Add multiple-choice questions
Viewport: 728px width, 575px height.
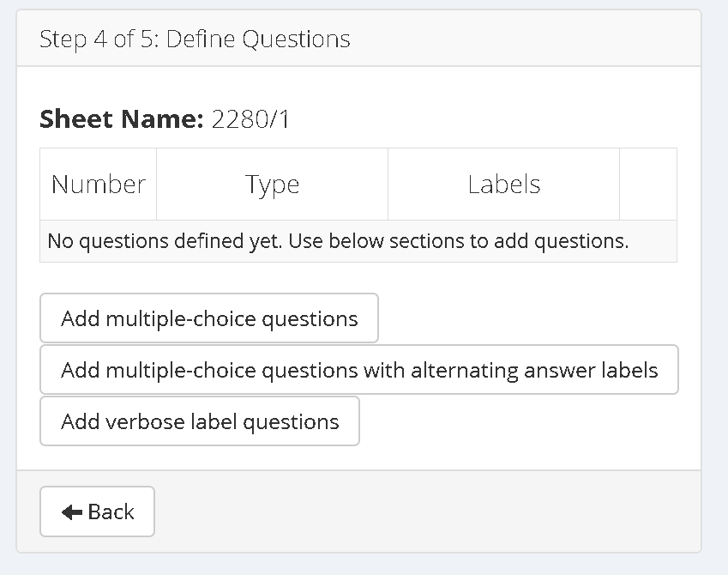coord(209,319)
